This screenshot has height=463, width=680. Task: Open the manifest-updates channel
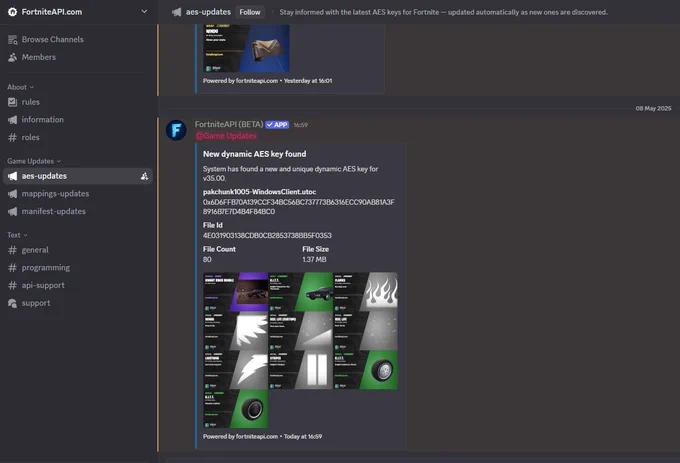[x=53, y=212]
